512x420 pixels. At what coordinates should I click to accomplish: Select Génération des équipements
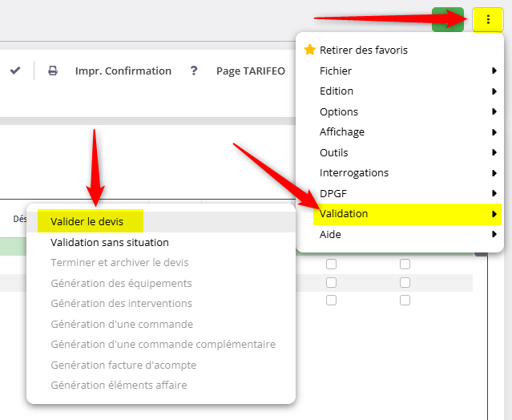tap(161, 283)
